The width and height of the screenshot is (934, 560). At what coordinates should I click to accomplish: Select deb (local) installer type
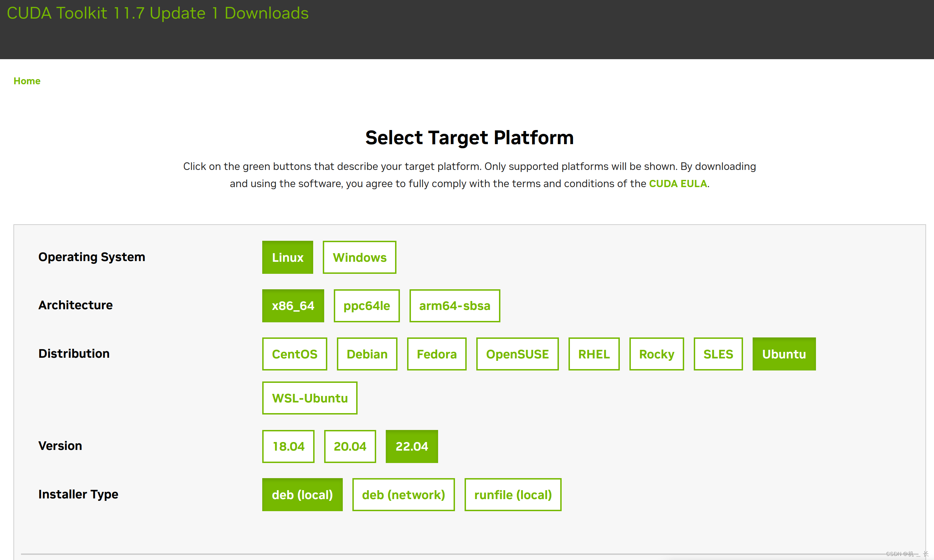(303, 495)
